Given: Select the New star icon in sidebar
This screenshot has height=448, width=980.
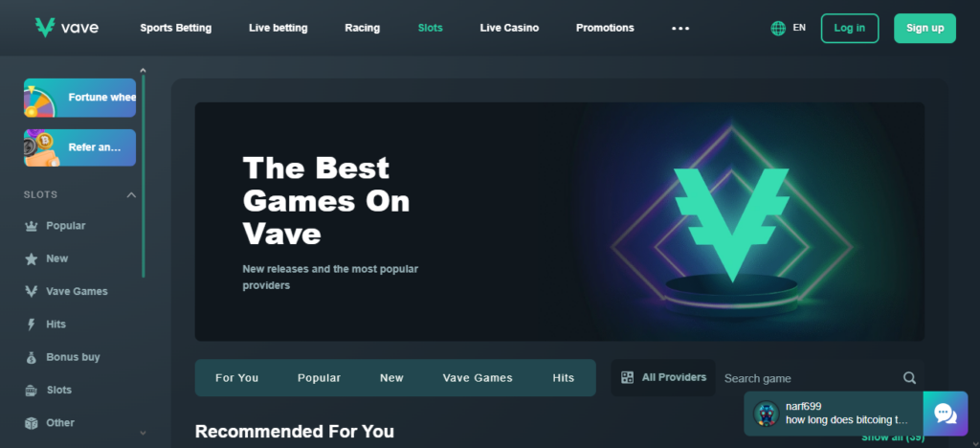Looking at the screenshot, I should [32, 258].
